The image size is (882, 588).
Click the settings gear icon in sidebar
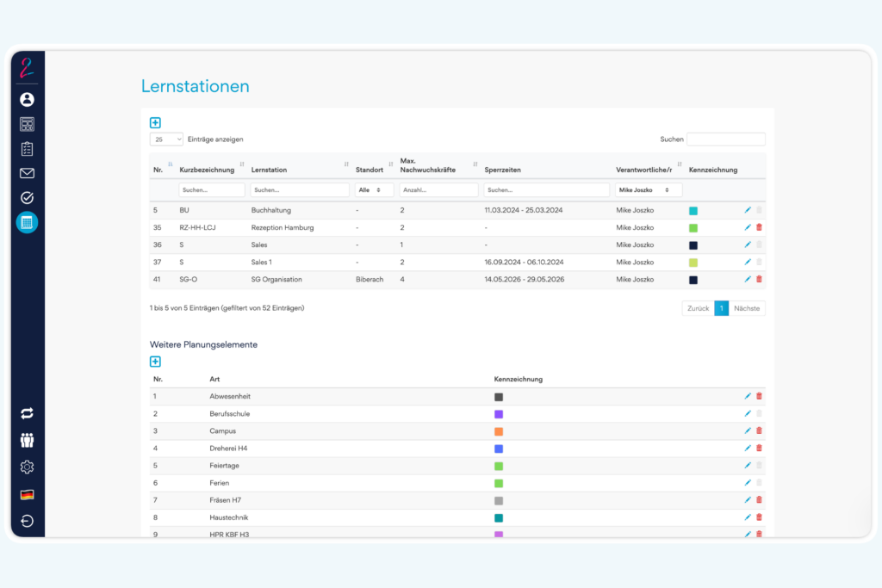(27, 467)
